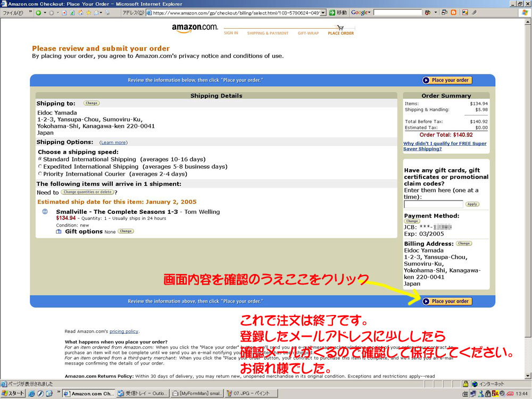Open the Mail toolbar icon
532x399 pixels.
(x=96, y=13)
